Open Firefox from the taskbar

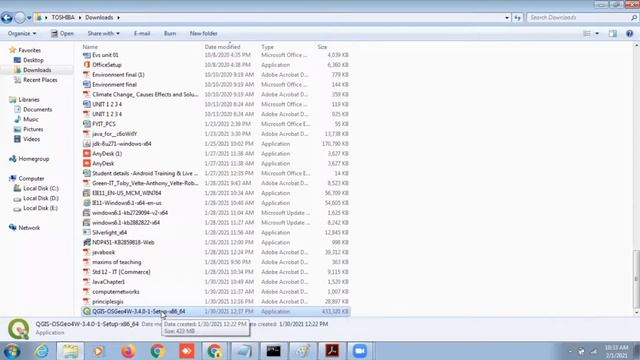[x=129, y=351]
